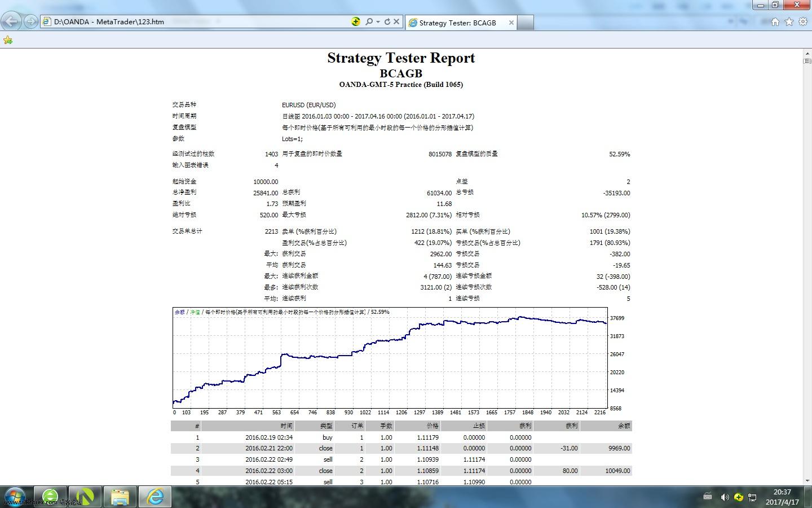Open the green browser icon in taskbar
Viewport: 812px width, 508px height.
coord(50,497)
